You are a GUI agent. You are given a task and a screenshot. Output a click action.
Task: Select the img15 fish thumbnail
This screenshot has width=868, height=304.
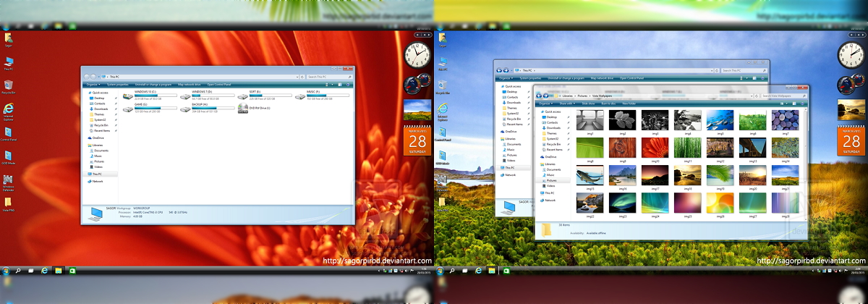[x=590, y=175]
